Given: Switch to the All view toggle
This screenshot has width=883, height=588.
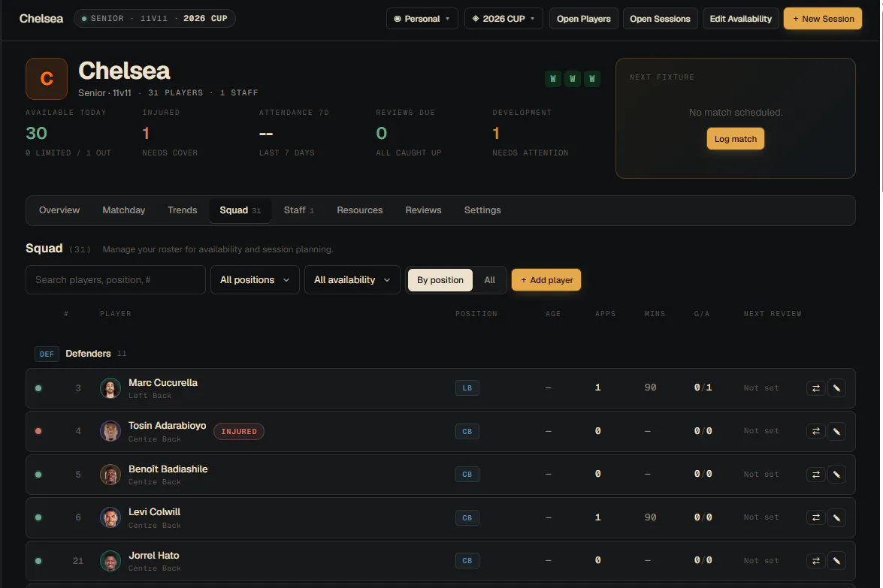Looking at the screenshot, I should click(489, 279).
